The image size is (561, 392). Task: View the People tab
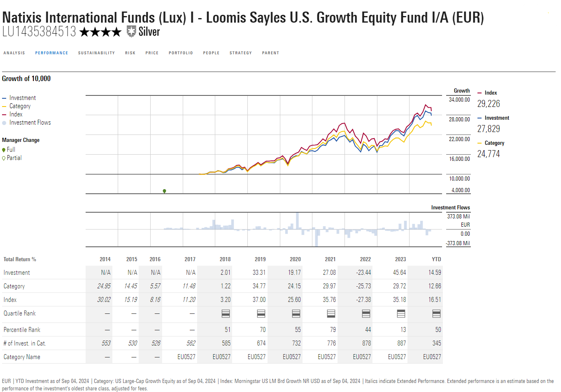coord(212,53)
